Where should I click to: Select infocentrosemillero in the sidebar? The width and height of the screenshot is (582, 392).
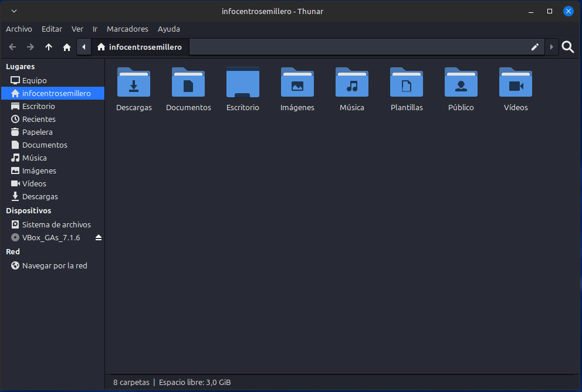click(53, 93)
